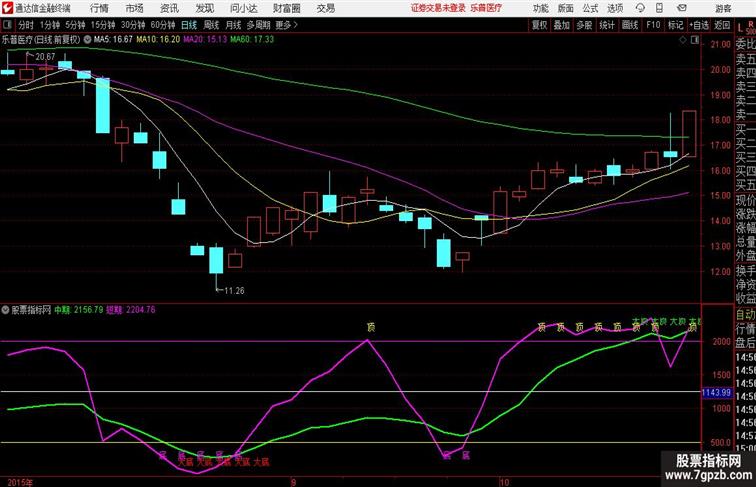Select the 自动 label in side panel
Viewport: 756px width, 487px height.
coord(745,314)
